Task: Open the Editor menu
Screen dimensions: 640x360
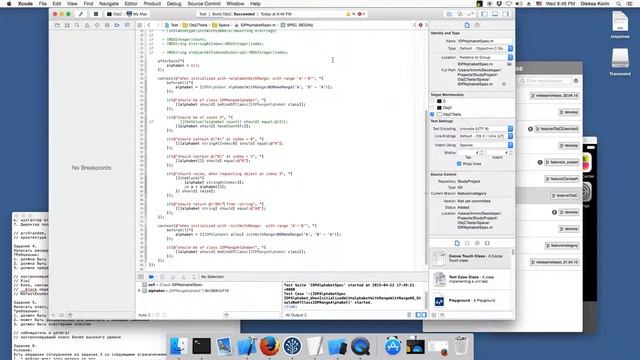Action: pyautogui.click(x=131, y=4)
